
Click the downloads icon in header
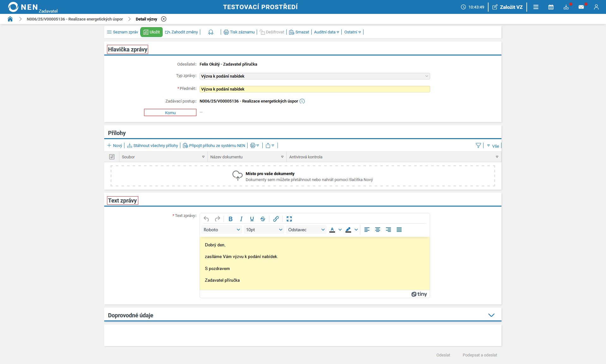pyautogui.click(x=566, y=7)
